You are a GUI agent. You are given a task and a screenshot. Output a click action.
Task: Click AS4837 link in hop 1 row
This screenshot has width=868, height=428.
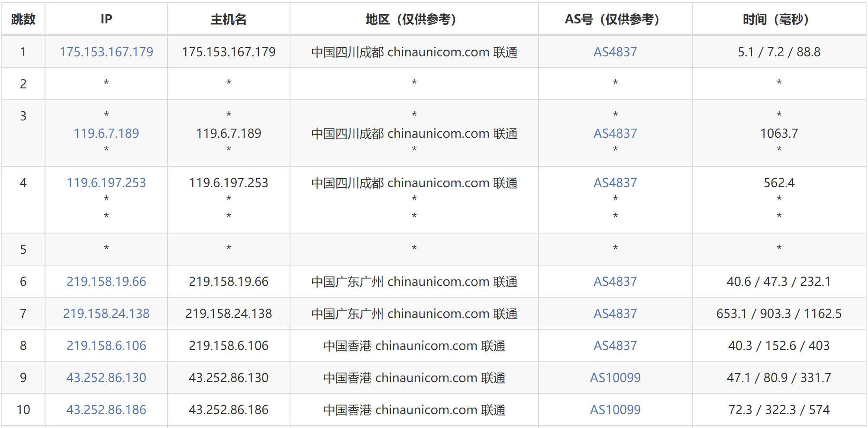[x=615, y=52]
